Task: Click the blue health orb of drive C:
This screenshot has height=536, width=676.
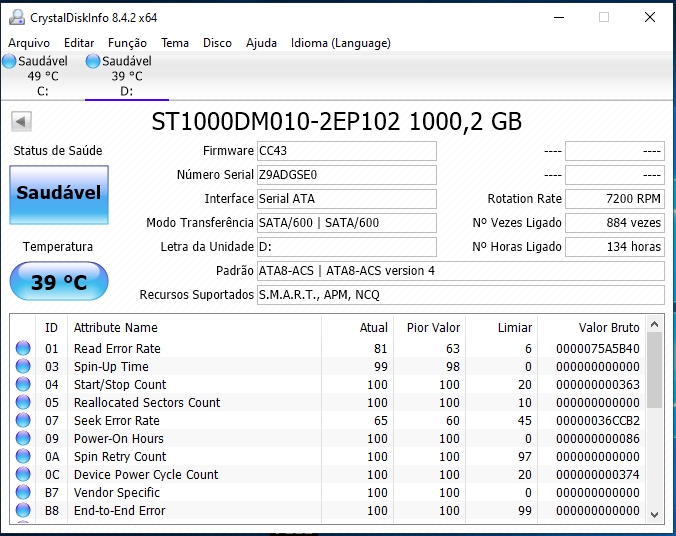Action: [9, 61]
